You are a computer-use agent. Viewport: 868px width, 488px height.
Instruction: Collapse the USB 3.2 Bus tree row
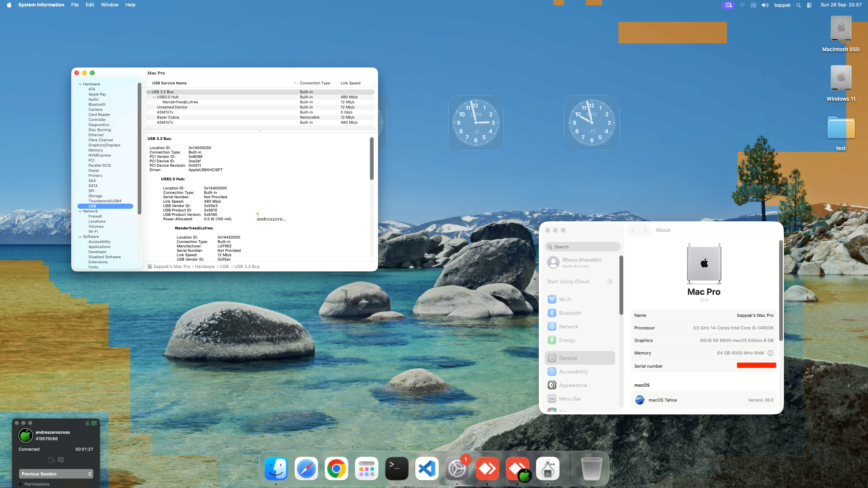[x=149, y=92]
